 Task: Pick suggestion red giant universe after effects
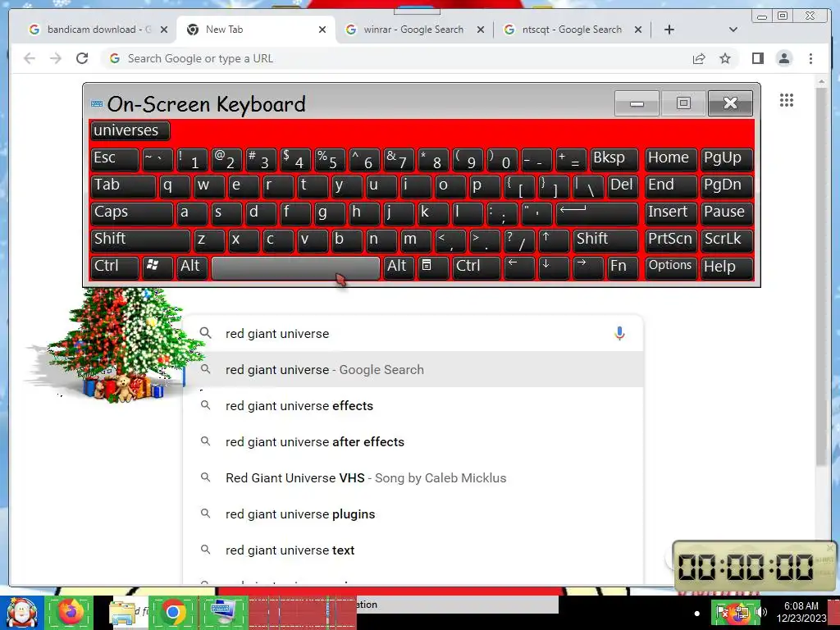[413, 441]
